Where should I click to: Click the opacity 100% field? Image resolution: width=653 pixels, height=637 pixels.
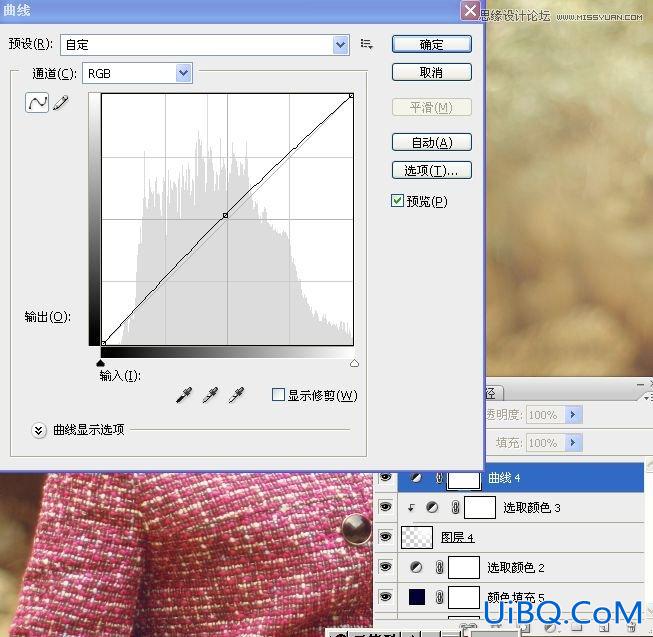click(545, 415)
